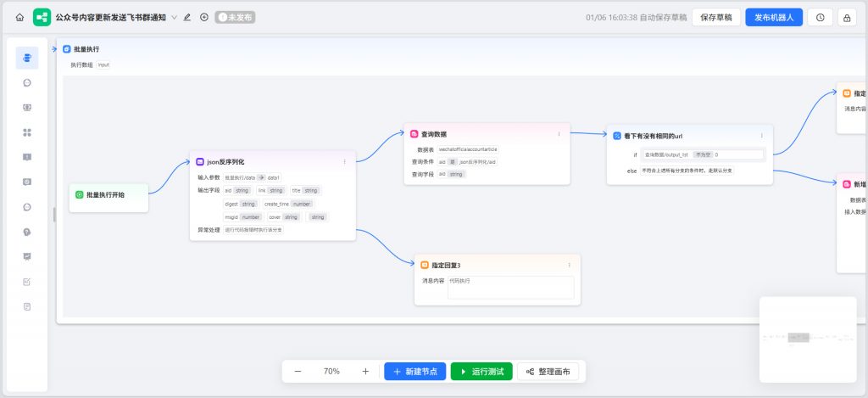Open the document page sidebar icon

click(x=27, y=306)
